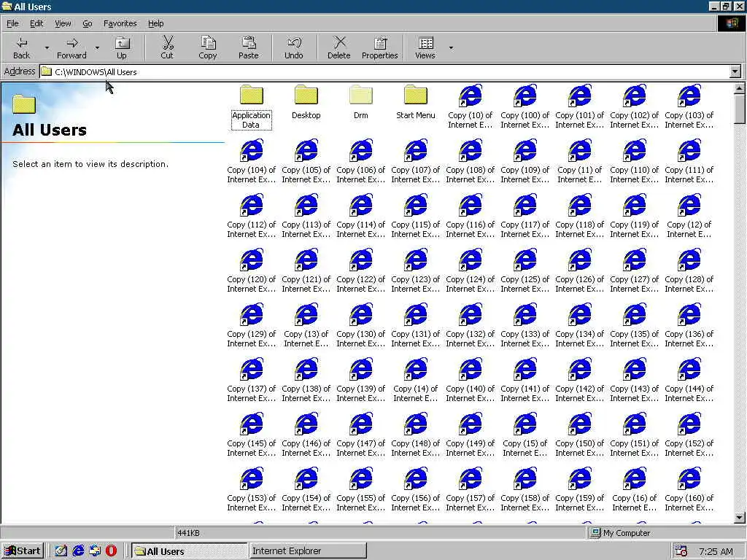Select Copy (16) of Internet Explorer shortcut
This screenshot has height=560, width=747.
point(635,491)
